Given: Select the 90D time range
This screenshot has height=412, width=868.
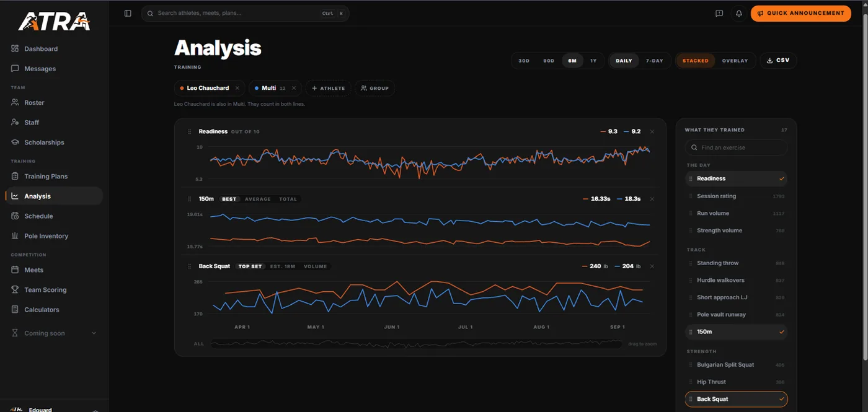Looking at the screenshot, I should 549,61.
